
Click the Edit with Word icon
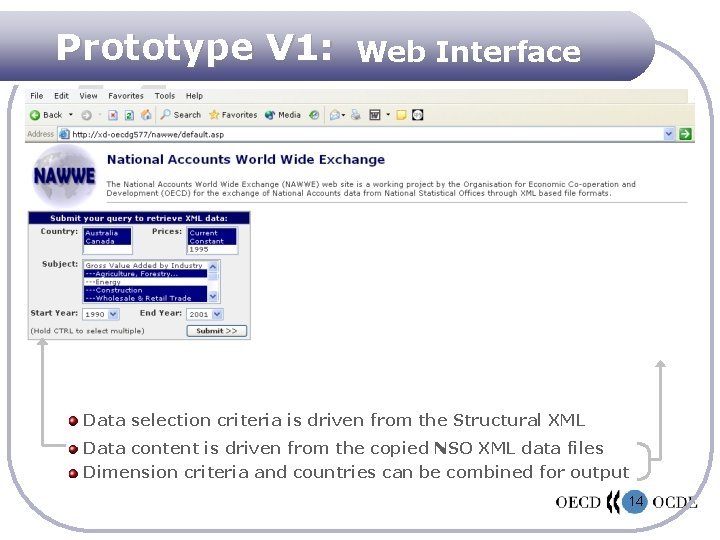point(375,115)
